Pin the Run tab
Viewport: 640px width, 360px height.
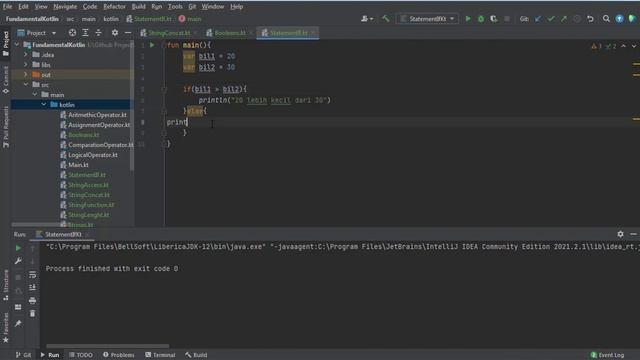tap(18, 324)
